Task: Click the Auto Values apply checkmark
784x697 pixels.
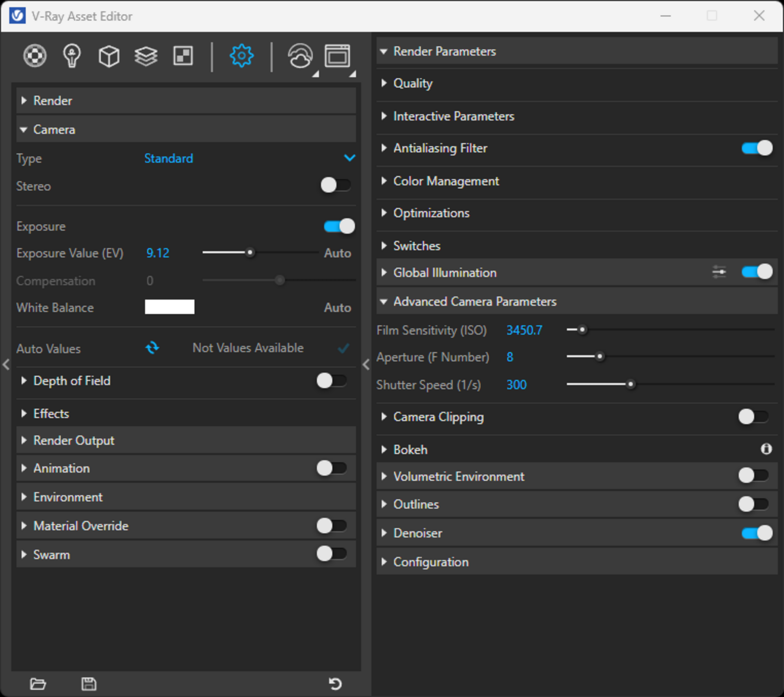Action: 344,348
